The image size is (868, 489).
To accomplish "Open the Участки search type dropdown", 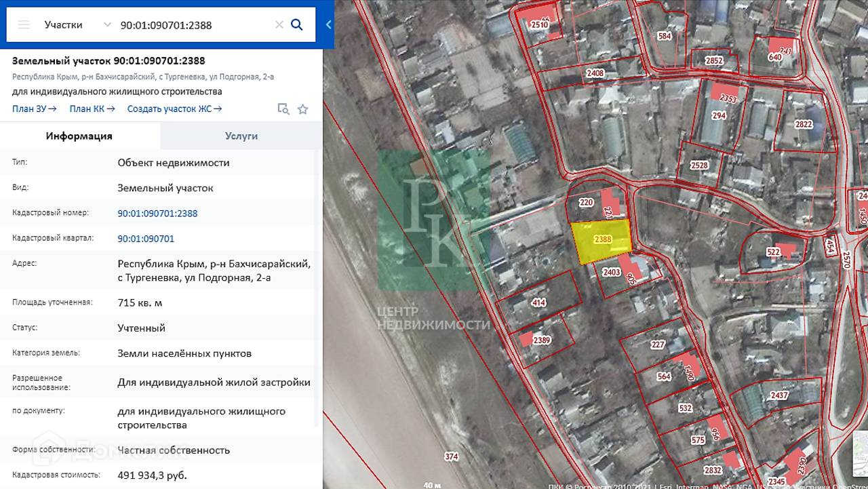I will coord(77,25).
